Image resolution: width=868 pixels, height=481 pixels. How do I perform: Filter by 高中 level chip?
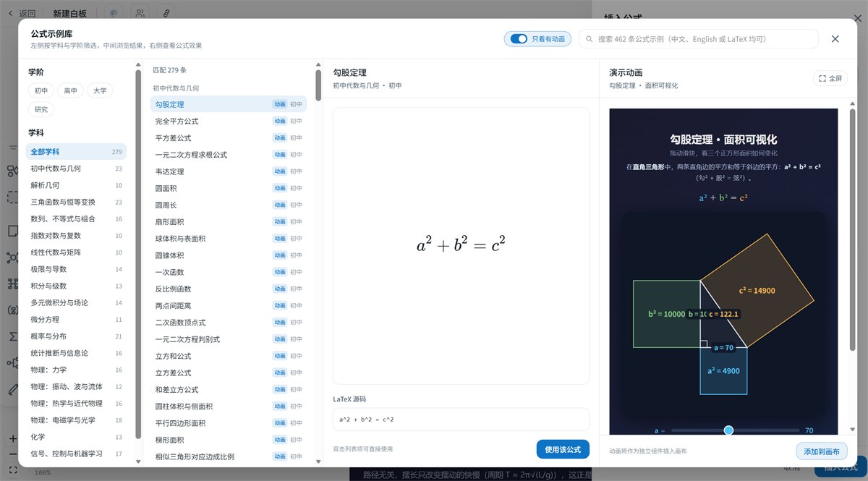tap(70, 90)
